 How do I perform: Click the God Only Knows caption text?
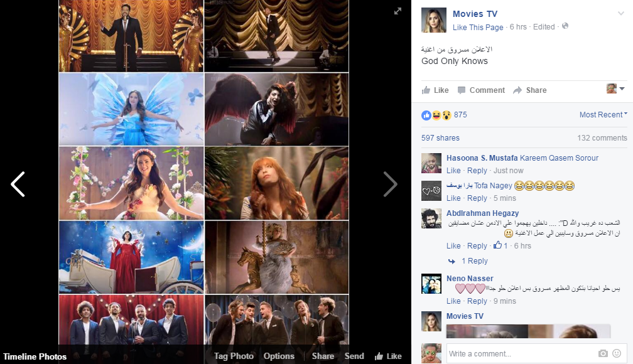(455, 61)
